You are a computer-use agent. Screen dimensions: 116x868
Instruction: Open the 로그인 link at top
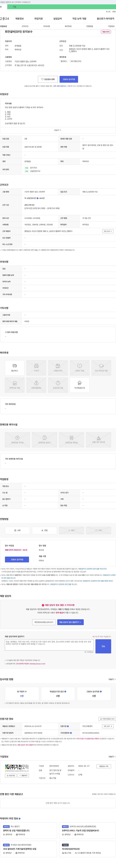coord(108,11)
